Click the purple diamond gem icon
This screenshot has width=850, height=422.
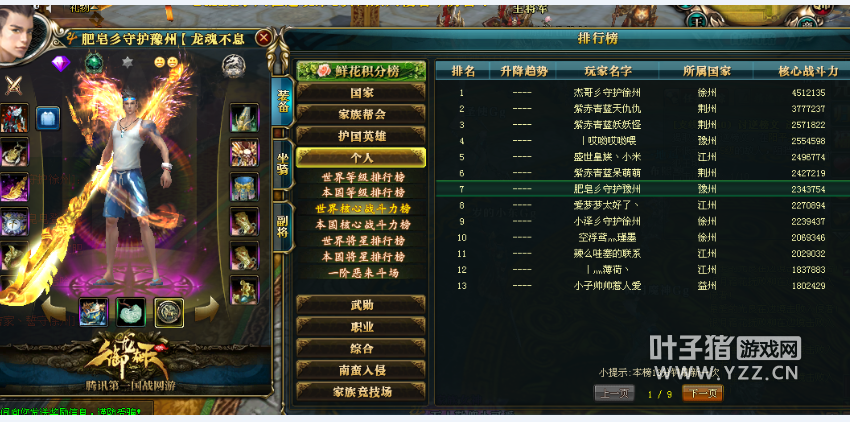[x=61, y=63]
